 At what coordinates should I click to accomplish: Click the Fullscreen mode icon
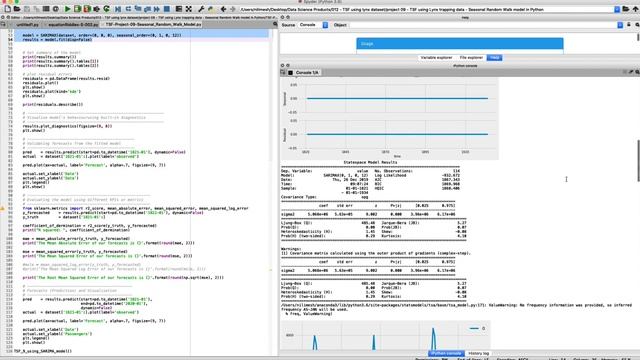(x=189, y=9)
